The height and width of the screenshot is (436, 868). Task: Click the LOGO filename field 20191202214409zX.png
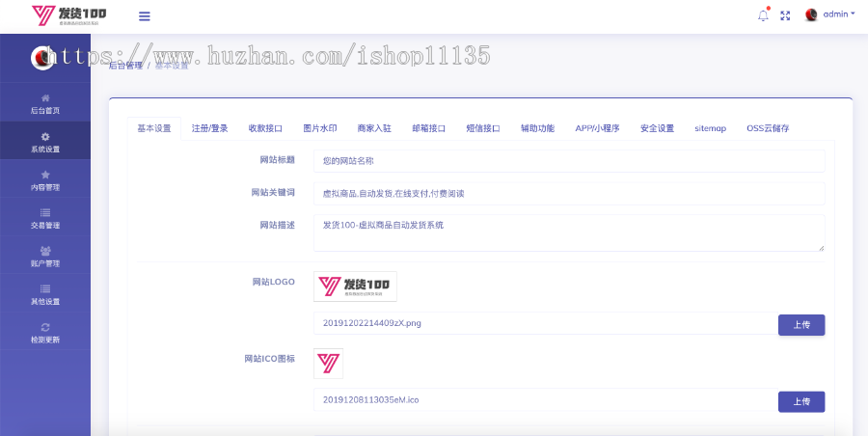(546, 323)
